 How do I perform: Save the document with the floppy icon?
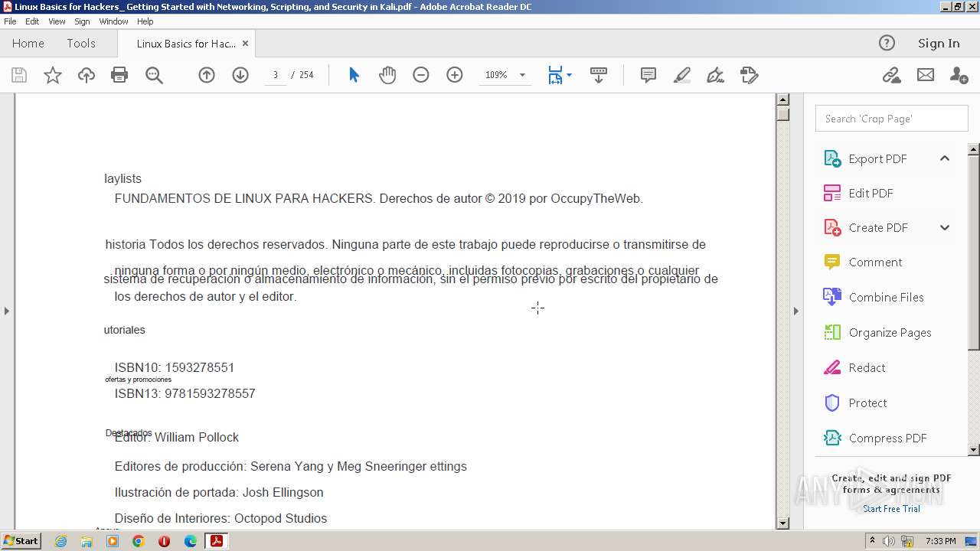coord(19,75)
